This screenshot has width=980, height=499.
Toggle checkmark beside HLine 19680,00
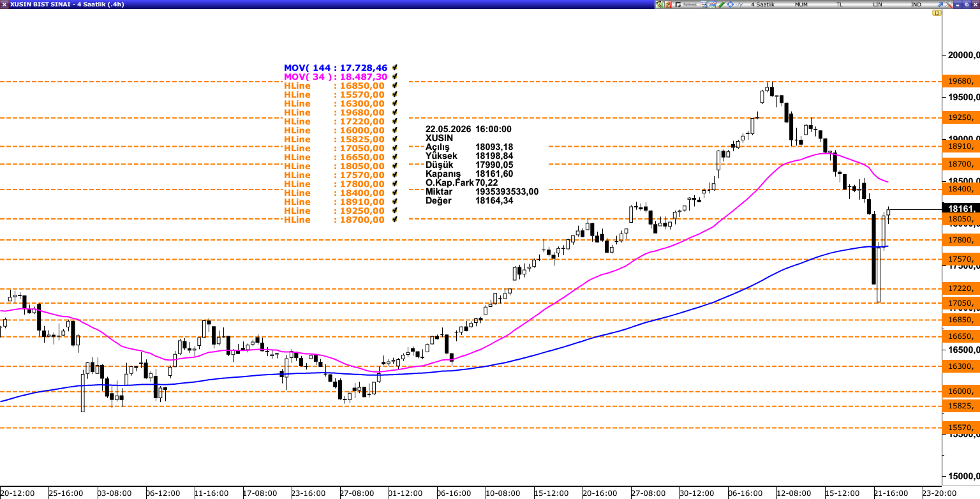tap(396, 112)
